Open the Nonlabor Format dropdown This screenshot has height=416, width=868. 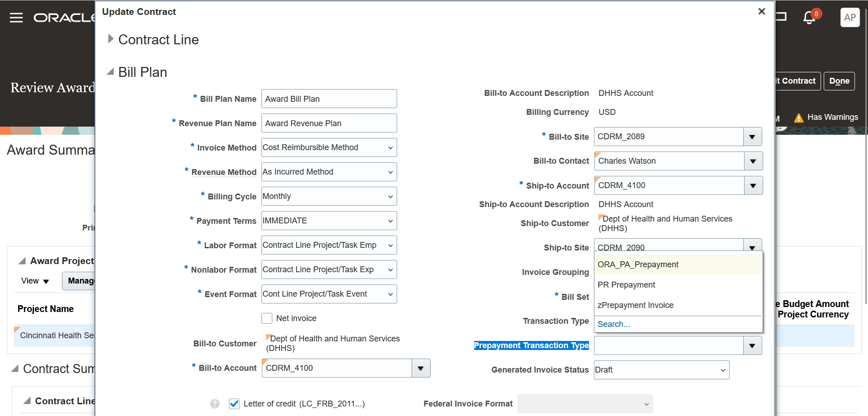coord(329,269)
